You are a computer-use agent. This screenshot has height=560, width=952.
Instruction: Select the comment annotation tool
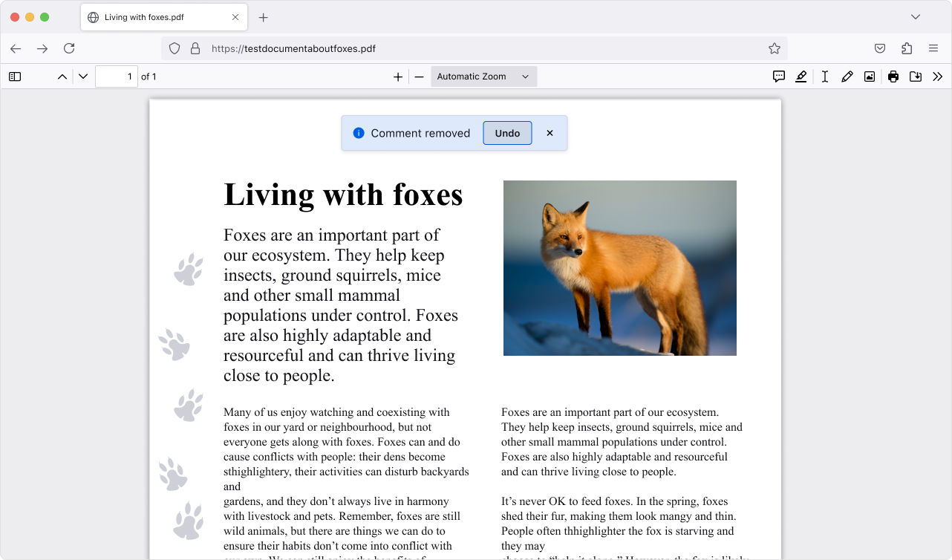(x=779, y=76)
